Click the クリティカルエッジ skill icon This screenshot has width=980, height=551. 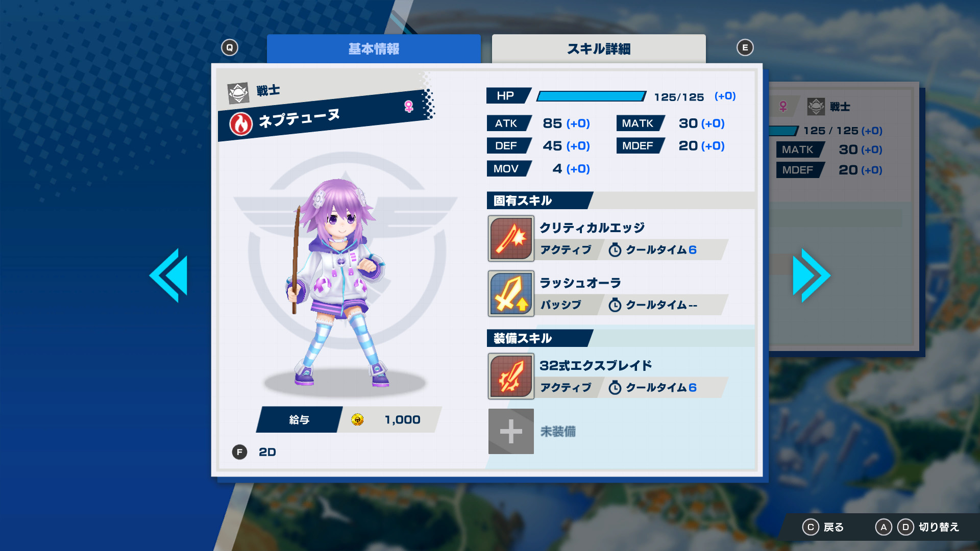pyautogui.click(x=511, y=238)
